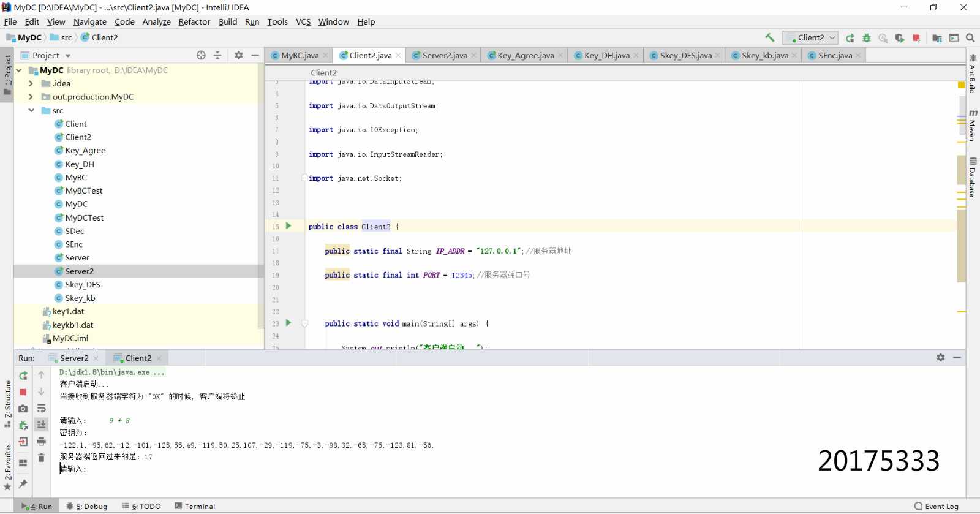Start debugging with the green bug icon

[867, 38]
